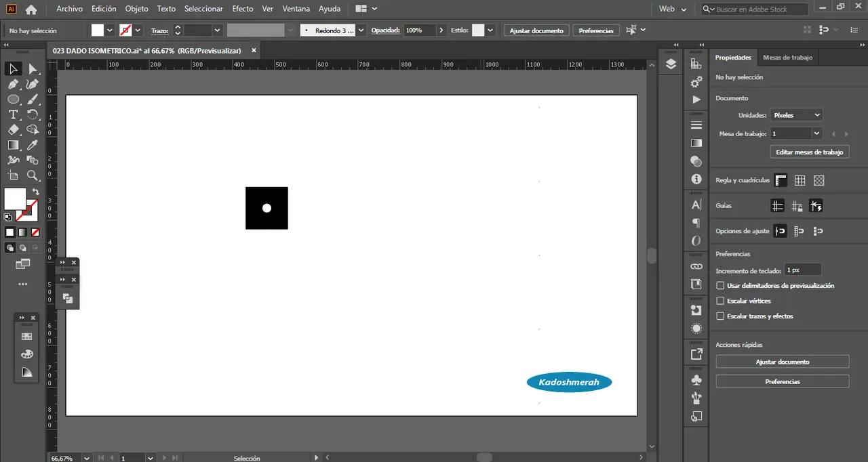Select the Pen tool

pos(13,85)
